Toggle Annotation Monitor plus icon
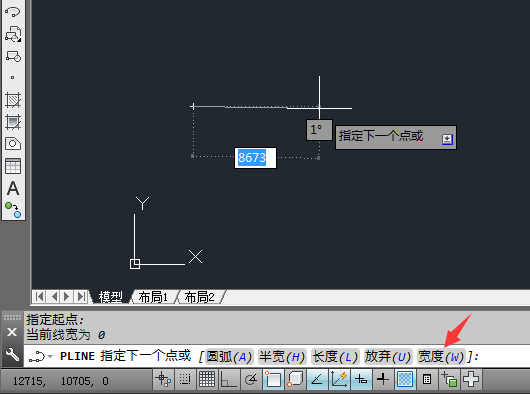The height and width of the screenshot is (394, 530). pos(471,380)
